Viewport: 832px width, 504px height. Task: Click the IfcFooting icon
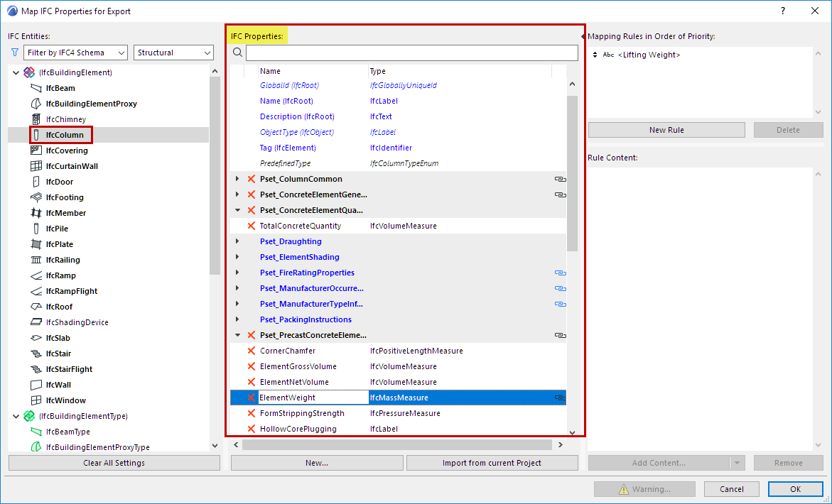pyautogui.click(x=36, y=197)
